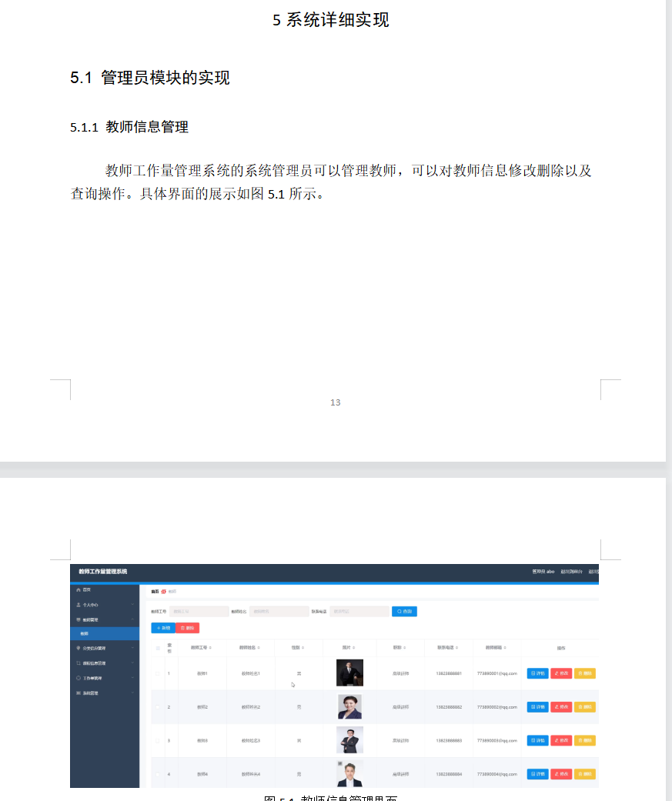Click the sort icon beside 联系电话 header
Screen dimensions: 672x801
(x=456, y=648)
